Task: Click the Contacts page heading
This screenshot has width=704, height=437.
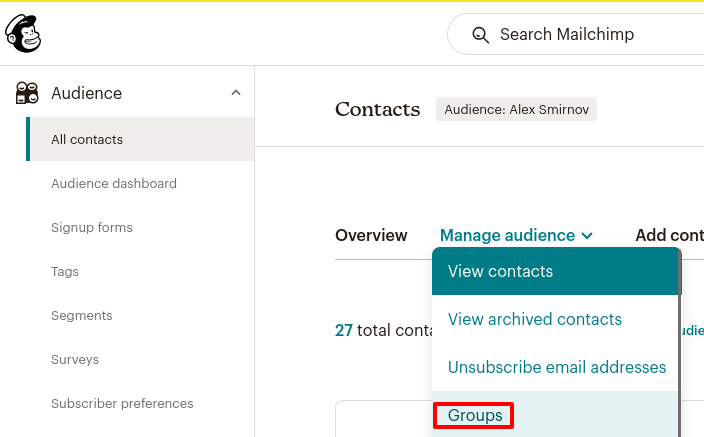Action: click(378, 109)
